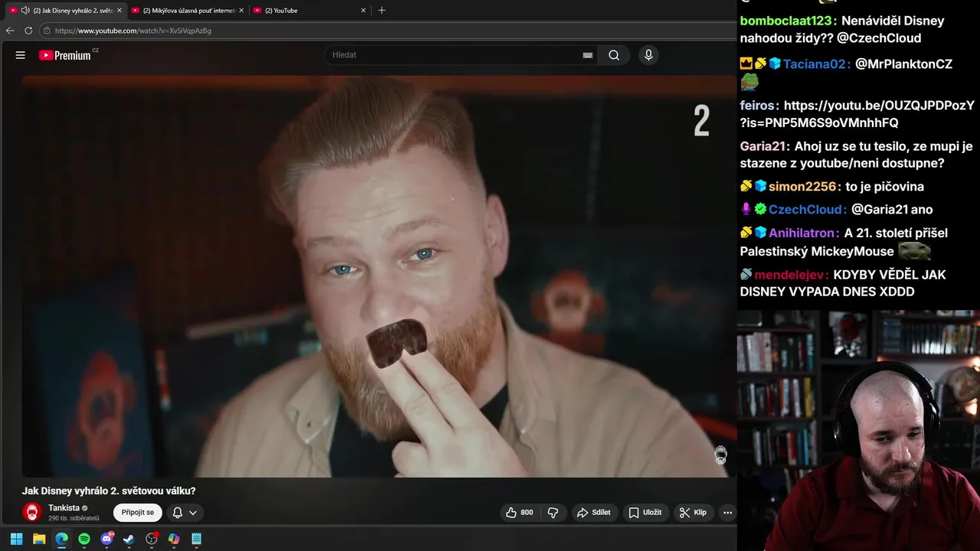Screen dimensions: 980x551
Task: Open Notepad from the taskbar
Action: pos(196,539)
